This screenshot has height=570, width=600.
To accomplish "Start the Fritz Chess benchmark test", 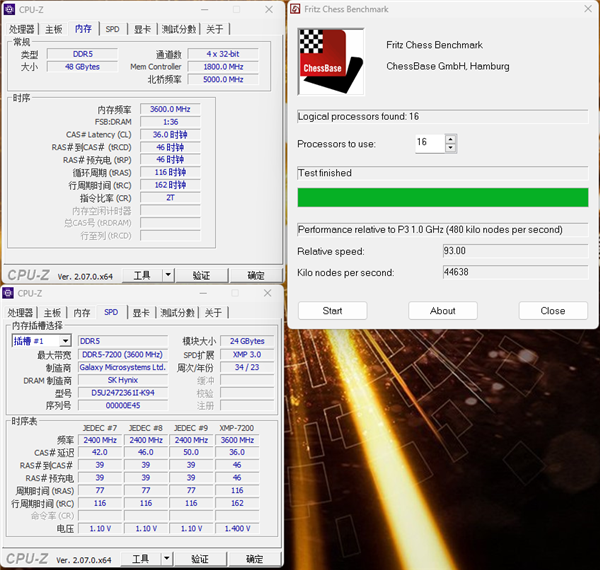I will pyautogui.click(x=332, y=311).
